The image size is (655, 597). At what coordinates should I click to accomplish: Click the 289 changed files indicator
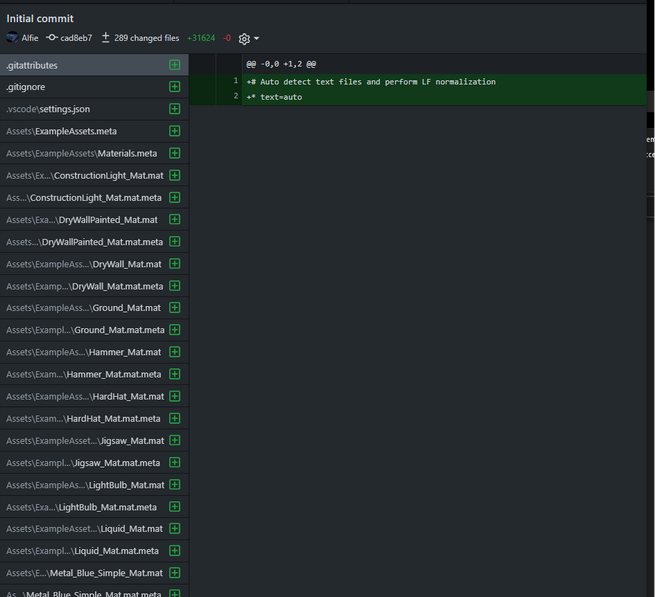[x=141, y=38]
